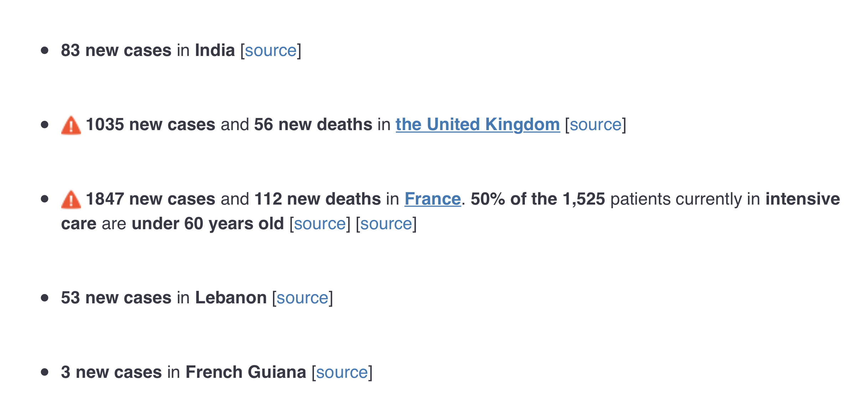This screenshot has height=401, width=868.
Task: Click the bold word "India"
Action: 215,51
